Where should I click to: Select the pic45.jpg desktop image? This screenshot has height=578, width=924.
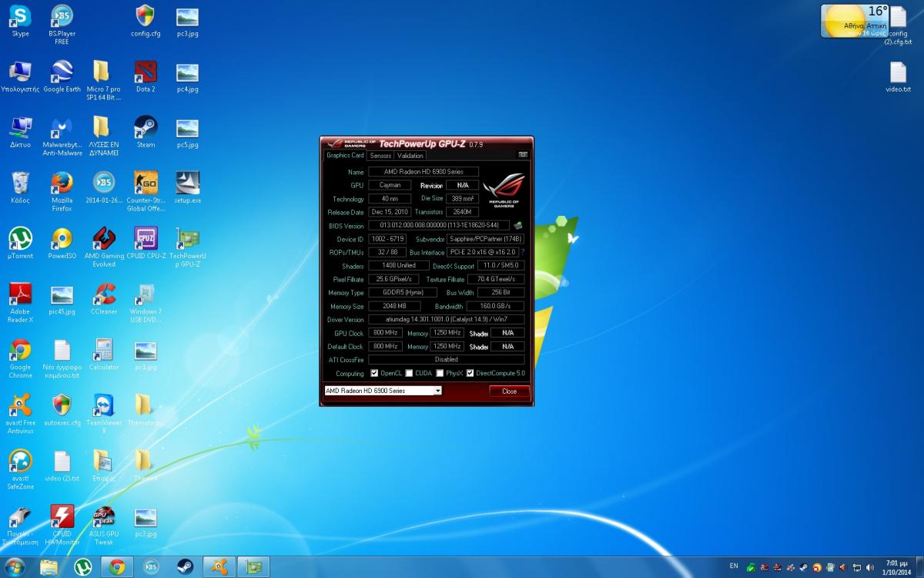click(62, 298)
